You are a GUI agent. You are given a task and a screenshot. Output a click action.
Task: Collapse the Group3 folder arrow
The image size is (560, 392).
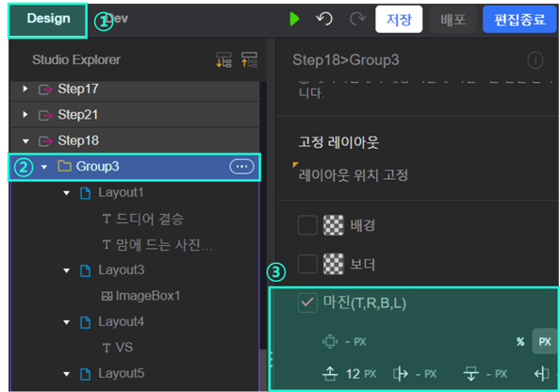(x=44, y=167)
